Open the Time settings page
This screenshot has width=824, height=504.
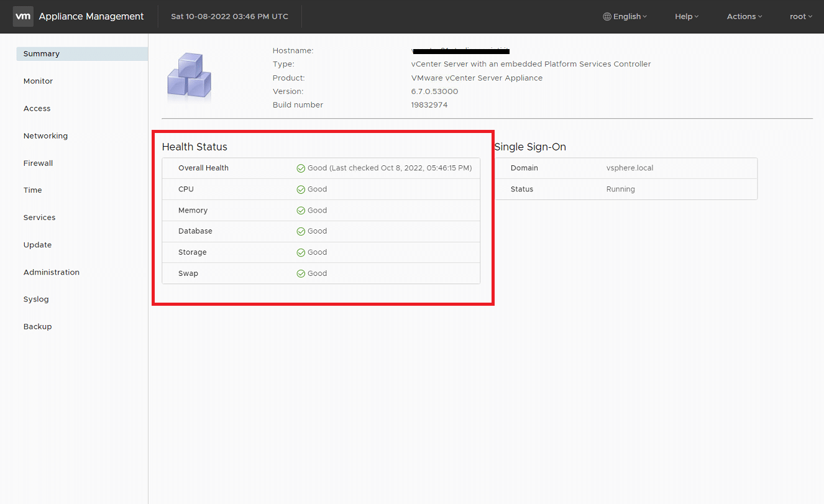click(32, 190)
